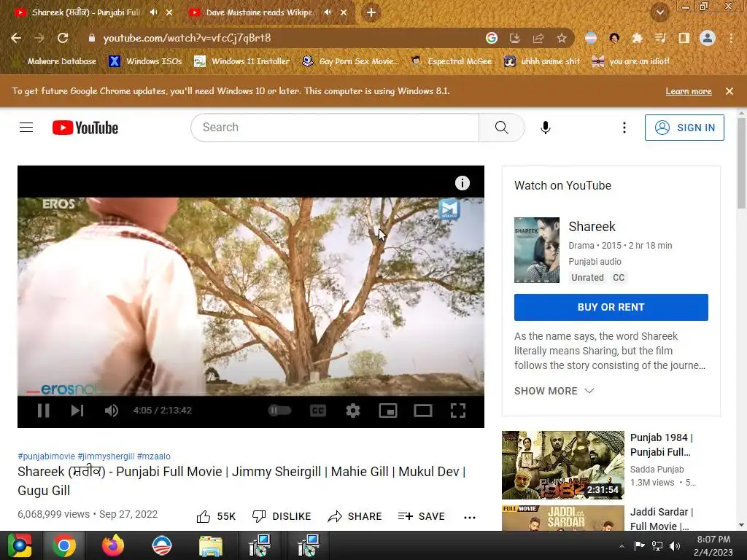Viewport: 747px width, 560px height.
Task: Toggle Chrome side panel
Action: click(684, 38)
